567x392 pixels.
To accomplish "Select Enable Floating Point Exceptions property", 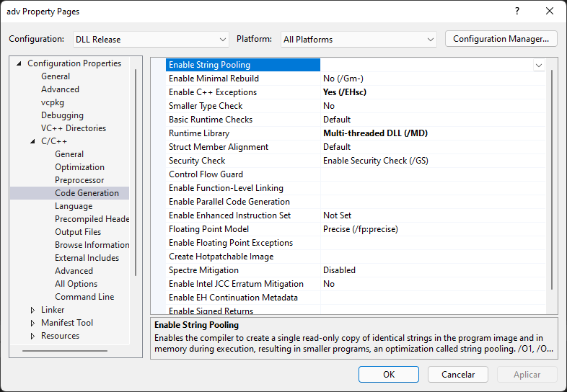I will click(x=231, y=243).
